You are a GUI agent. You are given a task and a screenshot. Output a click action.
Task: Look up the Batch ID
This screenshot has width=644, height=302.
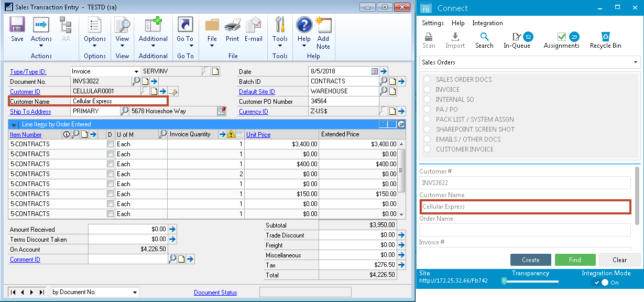[x=384, y=81]
